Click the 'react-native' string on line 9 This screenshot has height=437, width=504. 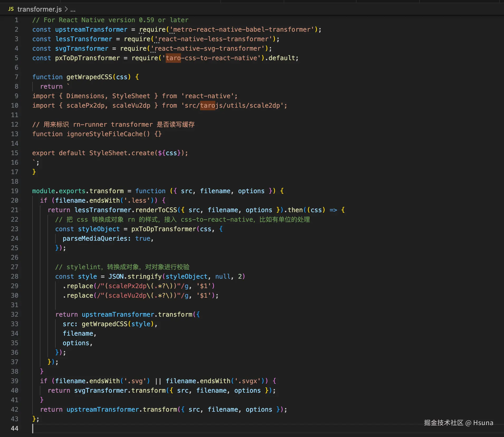(x=208, y=96)
